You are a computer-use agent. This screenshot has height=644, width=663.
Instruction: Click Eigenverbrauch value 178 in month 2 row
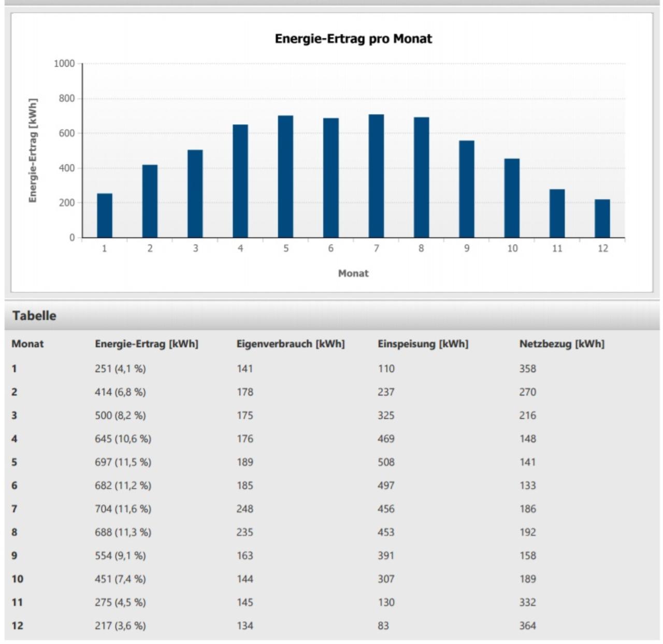click(x=245, y=392)
